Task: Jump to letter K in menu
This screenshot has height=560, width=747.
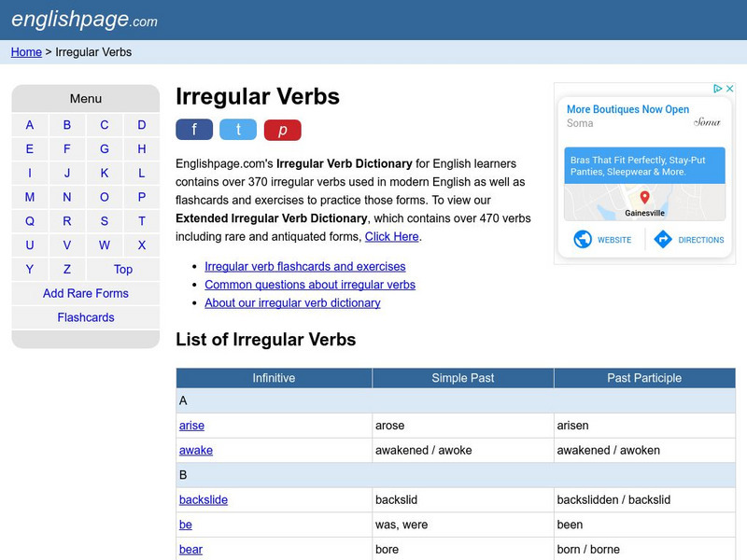Action: click(x=105, y=173)
